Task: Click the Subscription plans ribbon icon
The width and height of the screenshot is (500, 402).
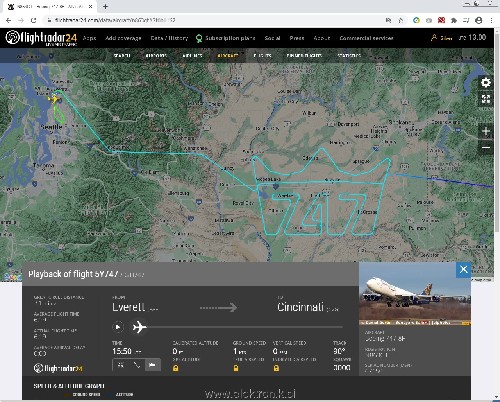Action: tap(199, 38)
